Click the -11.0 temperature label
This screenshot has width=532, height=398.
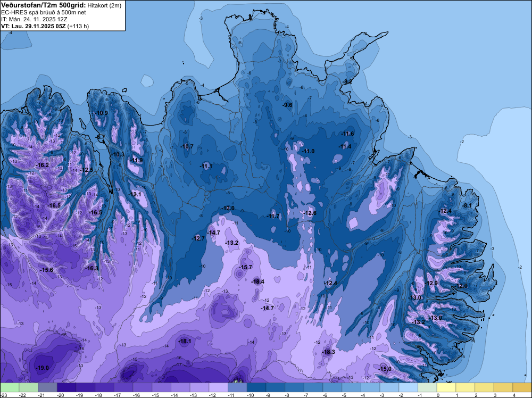[308, 151]
